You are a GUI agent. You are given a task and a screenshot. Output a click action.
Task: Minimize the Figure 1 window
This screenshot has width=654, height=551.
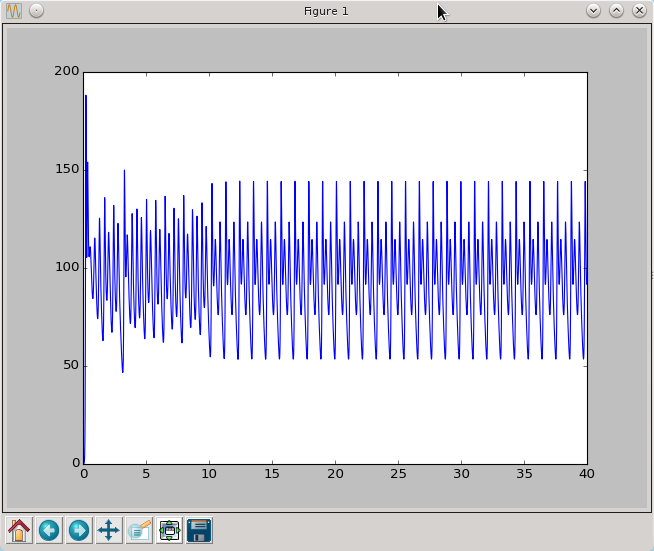click(593, 11)
